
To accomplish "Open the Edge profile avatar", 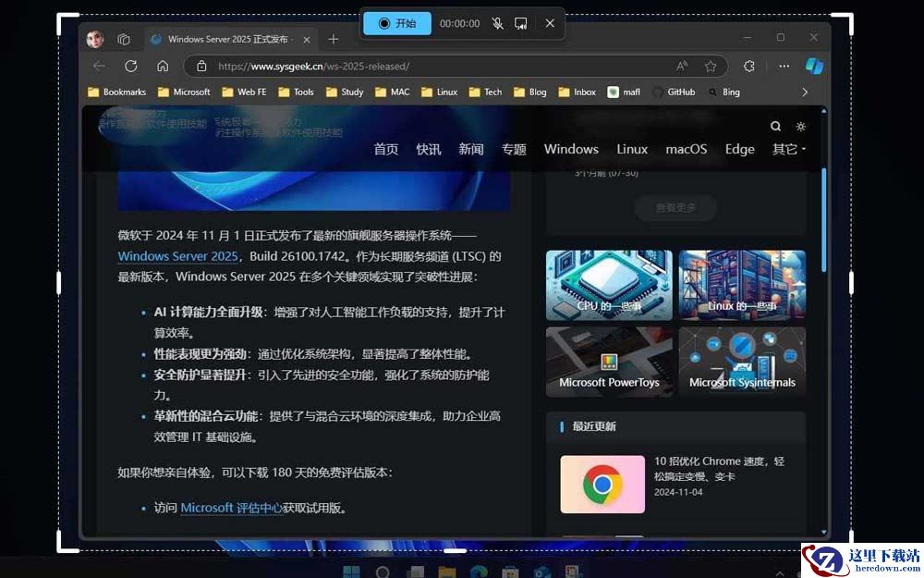I will tap(95, 40).
